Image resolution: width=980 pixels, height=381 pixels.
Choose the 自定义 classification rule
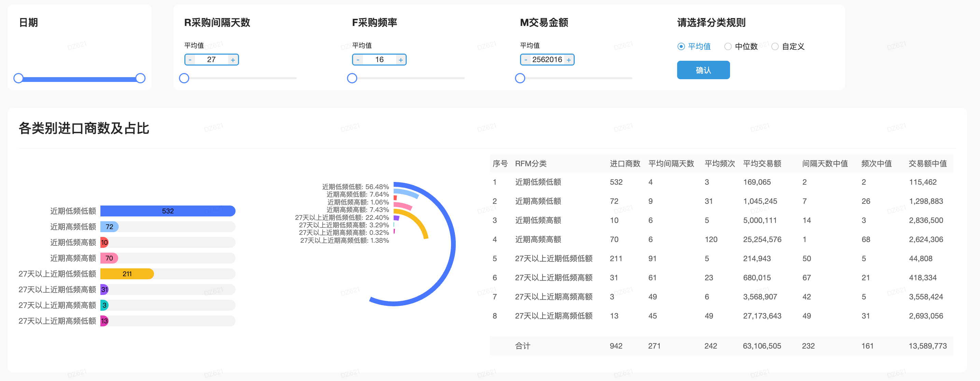point(775,46)
